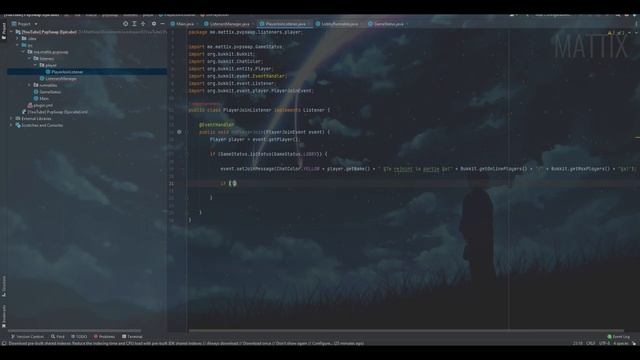
Task: Hide the Project panel with minus icon
Action: pyautogui.click(x=162, y=24)
